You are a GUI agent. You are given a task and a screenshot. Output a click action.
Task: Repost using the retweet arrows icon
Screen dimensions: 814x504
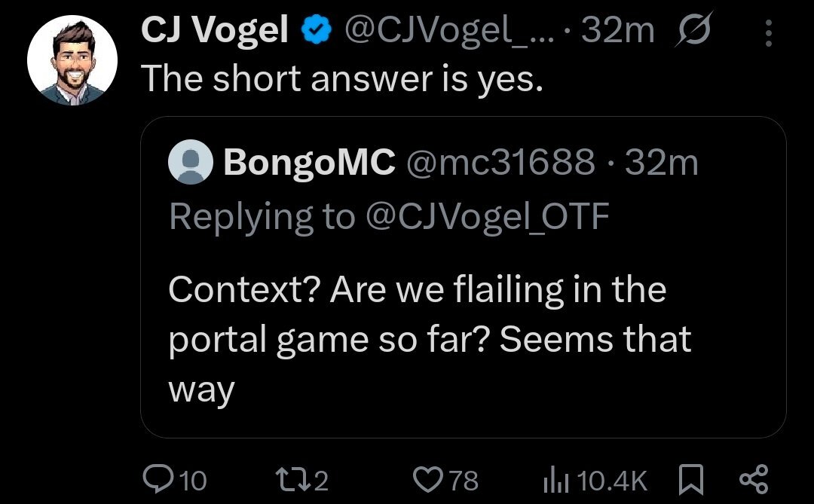(x=289, y=479)
